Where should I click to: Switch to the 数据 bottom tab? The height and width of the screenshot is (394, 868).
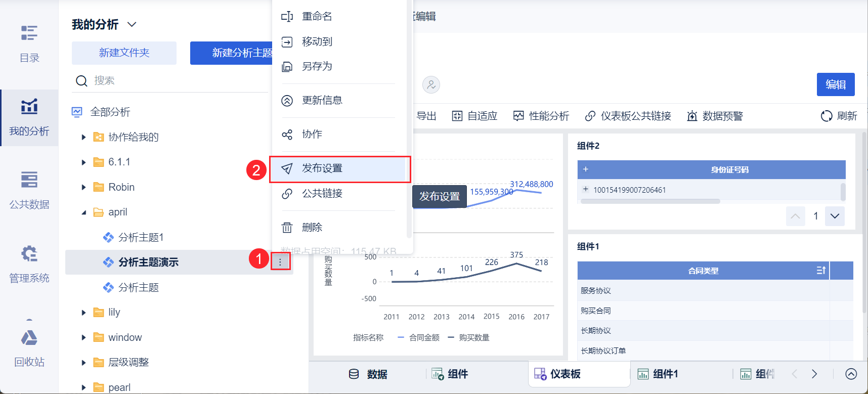368,374
